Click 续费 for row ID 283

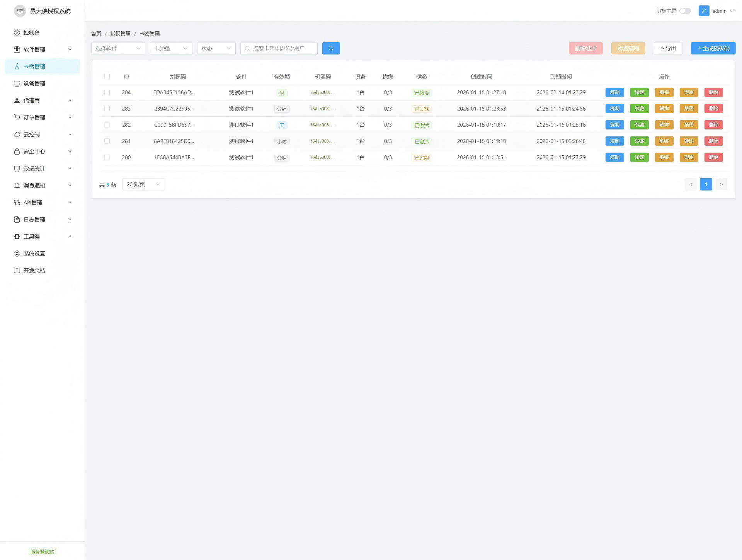click(639, 109)
